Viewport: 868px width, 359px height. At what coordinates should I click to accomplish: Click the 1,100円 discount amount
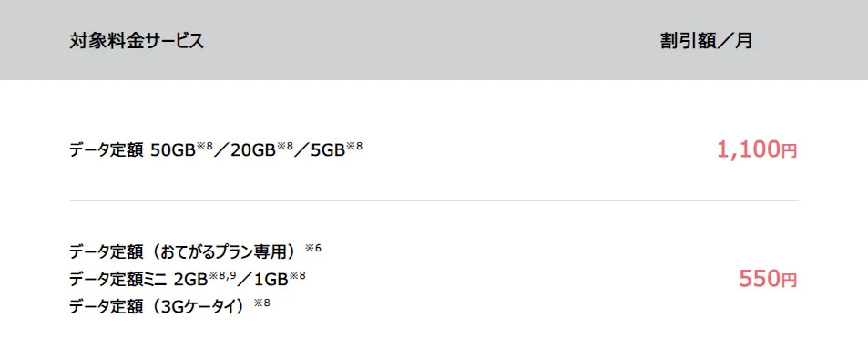757,149
